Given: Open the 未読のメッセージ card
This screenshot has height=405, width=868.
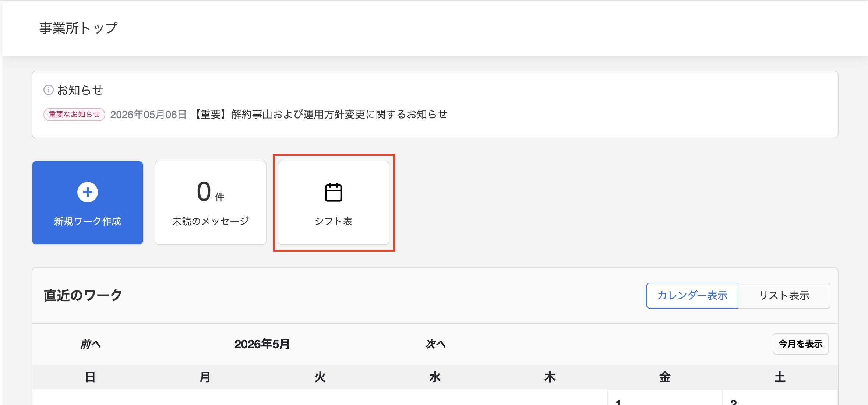Looking at the screenshot, I should click(211, 203).
